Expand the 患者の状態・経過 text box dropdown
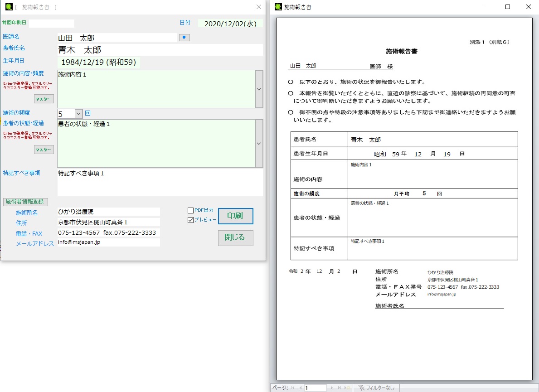This screenshot has height=392, width=539. (259, 143)
